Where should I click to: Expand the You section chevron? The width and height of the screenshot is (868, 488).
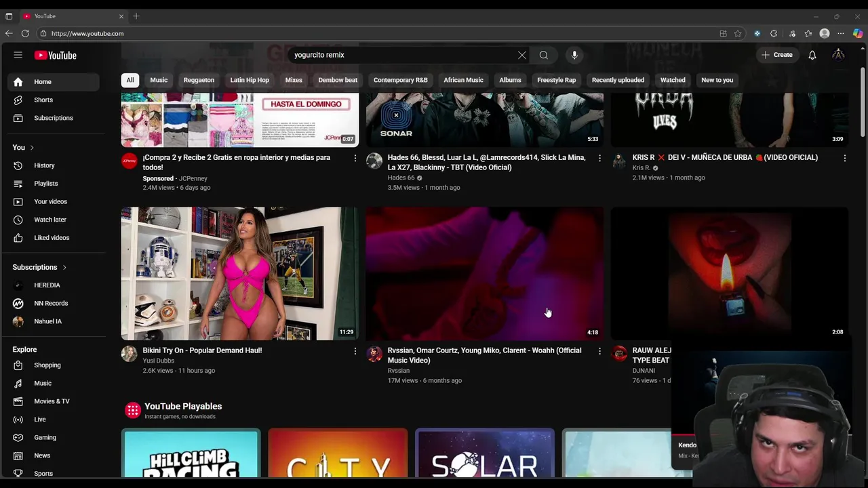[31, 148]
